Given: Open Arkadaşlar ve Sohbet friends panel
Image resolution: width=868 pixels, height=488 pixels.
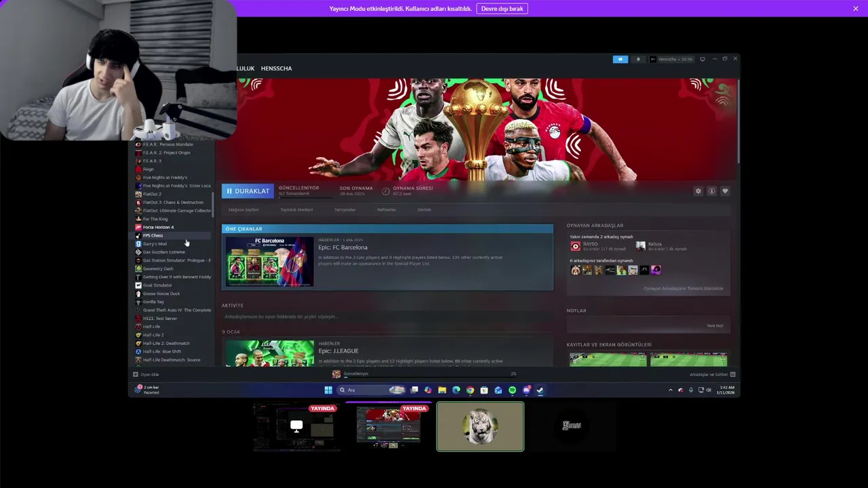Looking at the screenshot, I should [x=713, y=374].
